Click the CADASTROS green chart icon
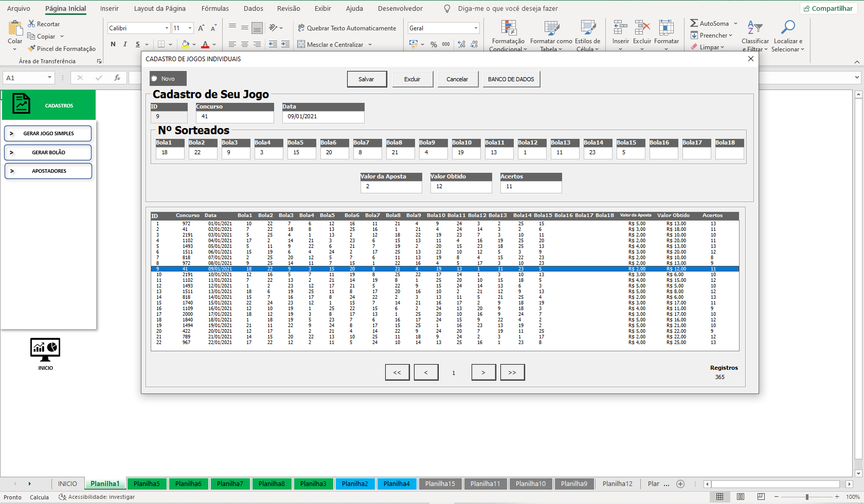 (21, 103)
